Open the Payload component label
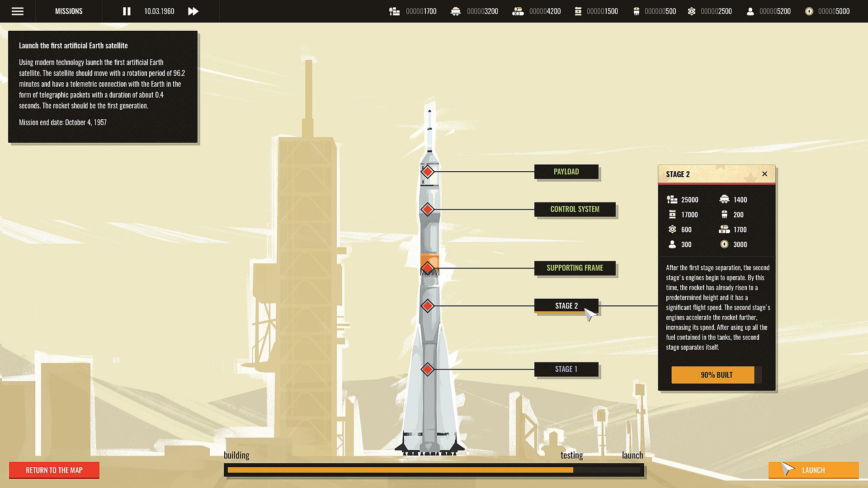This screenshot has height=488, width=868. [566, 172]
